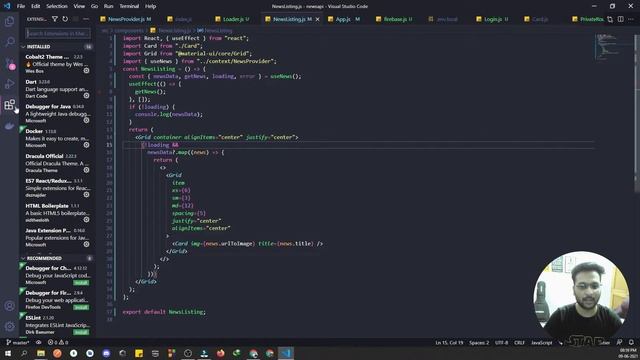This screenshot has width=640, height=360.
Task: Select the Dracula Official extension entry
Action: 57,163
